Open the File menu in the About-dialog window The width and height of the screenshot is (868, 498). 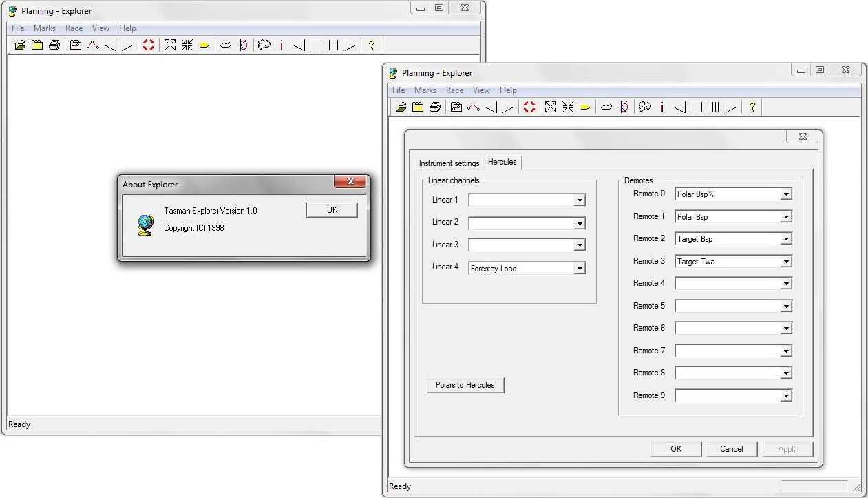(x=18, y=28)
